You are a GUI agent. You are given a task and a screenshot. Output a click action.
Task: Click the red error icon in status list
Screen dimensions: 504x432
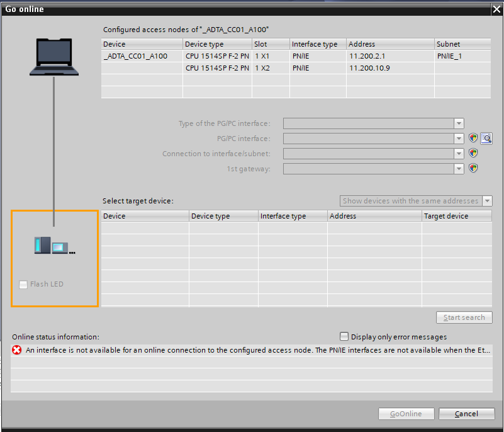point(17,350)
